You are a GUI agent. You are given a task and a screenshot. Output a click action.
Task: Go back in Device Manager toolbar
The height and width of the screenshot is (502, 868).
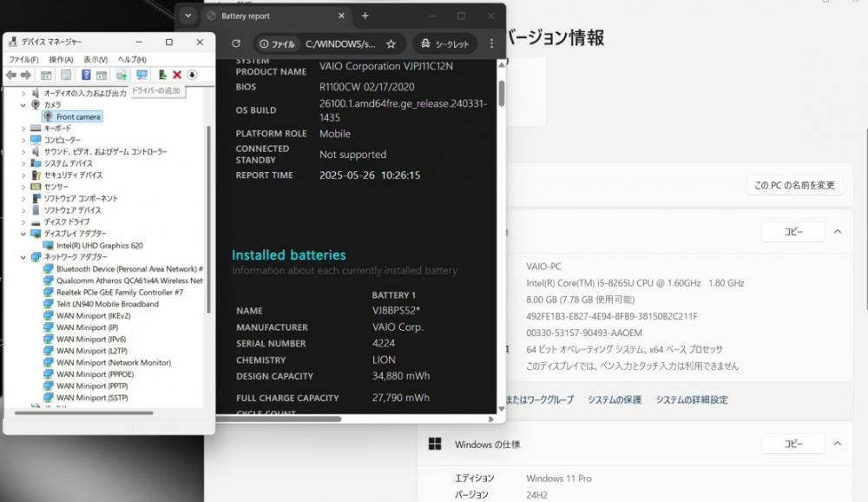pos(11,75)
